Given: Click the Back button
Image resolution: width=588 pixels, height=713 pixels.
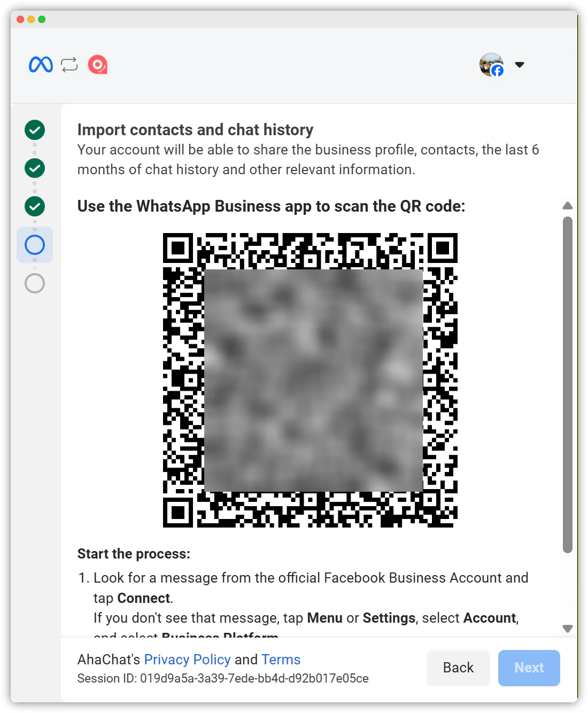Looking at the screenshot, I should (x=458, y=668).
